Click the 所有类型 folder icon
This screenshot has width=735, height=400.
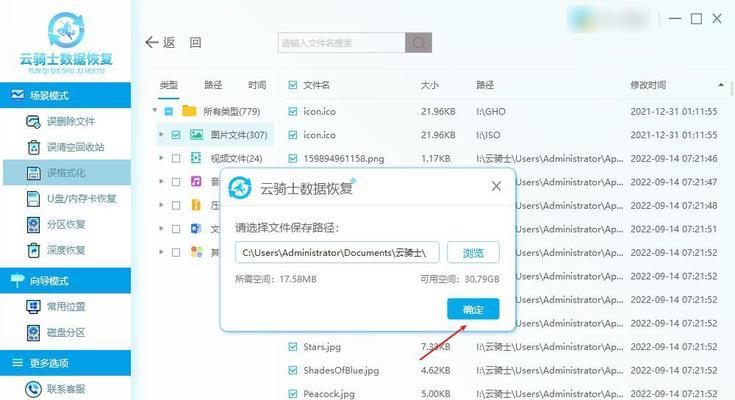(x=189, y=111)
